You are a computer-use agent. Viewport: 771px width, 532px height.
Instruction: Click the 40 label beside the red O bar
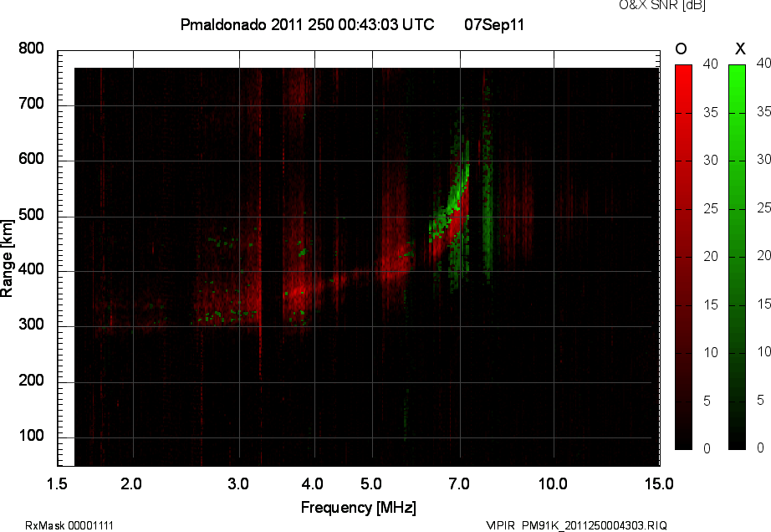(x=711, y=64)
